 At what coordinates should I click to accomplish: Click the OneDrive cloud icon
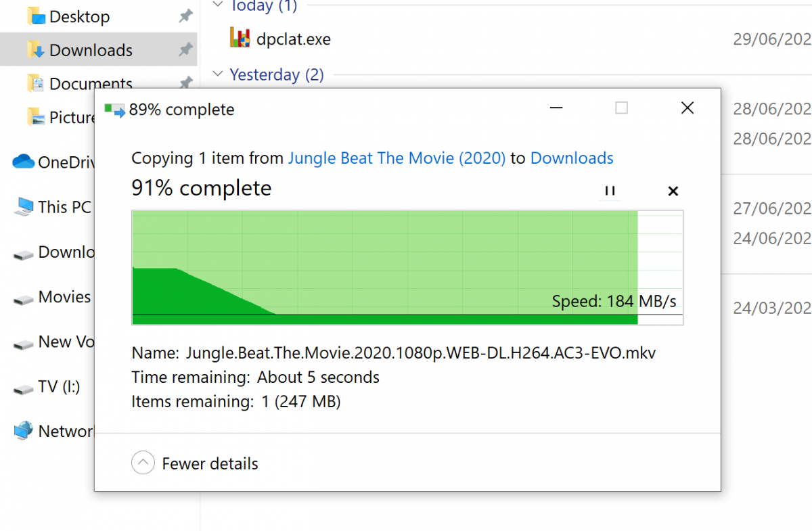tap(23, 162)
